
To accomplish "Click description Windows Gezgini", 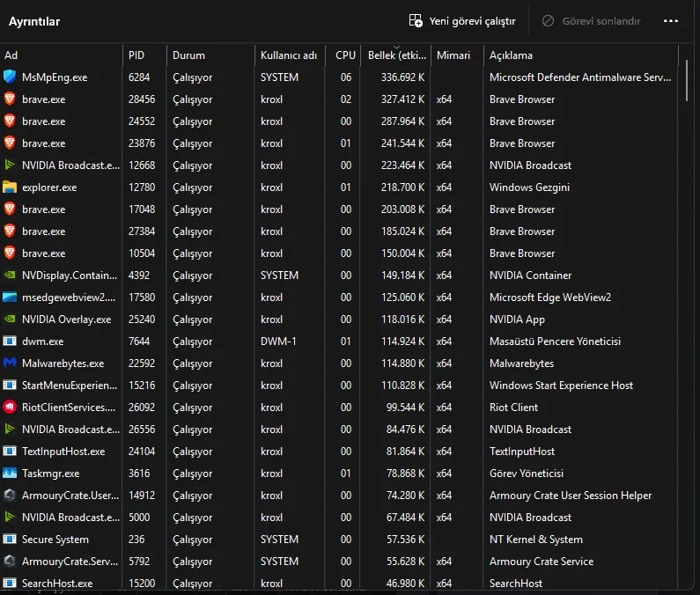I will [529, 187].
